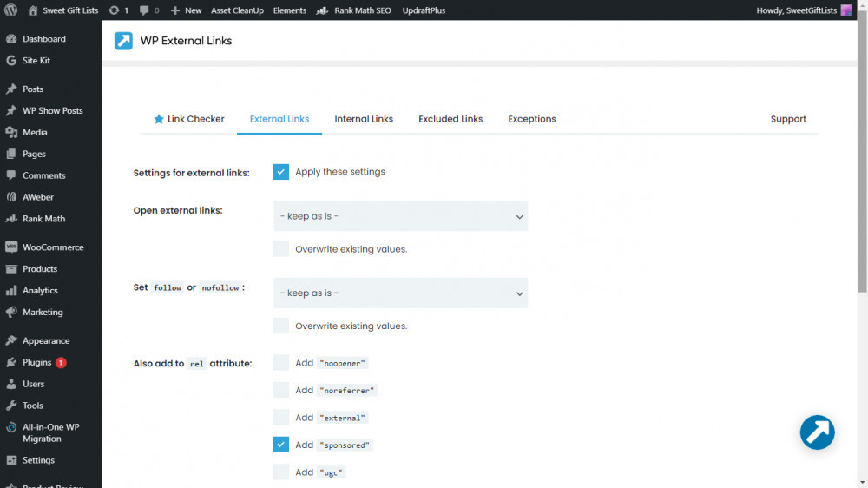Enable the Add "ugc" checkbox
The height and width of the screenshot is (488, 868).
click(280, 472)
